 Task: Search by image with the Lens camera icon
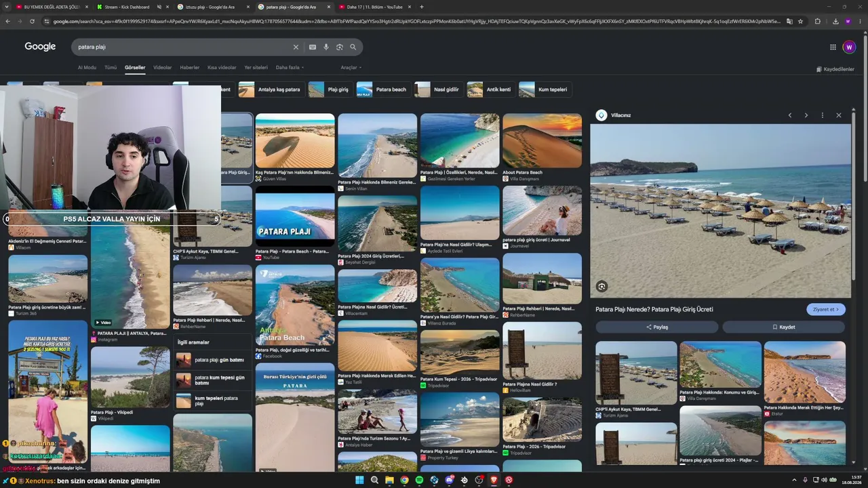(x=340, y=47)
